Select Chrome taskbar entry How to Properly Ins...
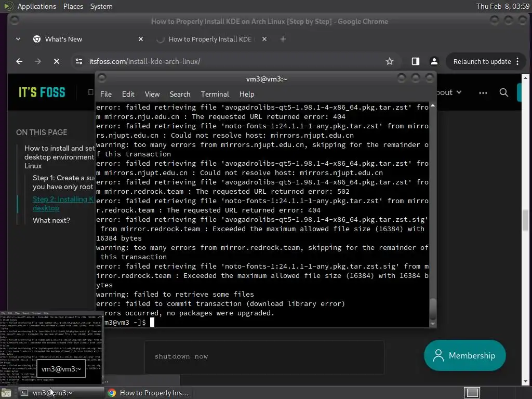This screenshot has width=532, height=399. click(148, 393)
